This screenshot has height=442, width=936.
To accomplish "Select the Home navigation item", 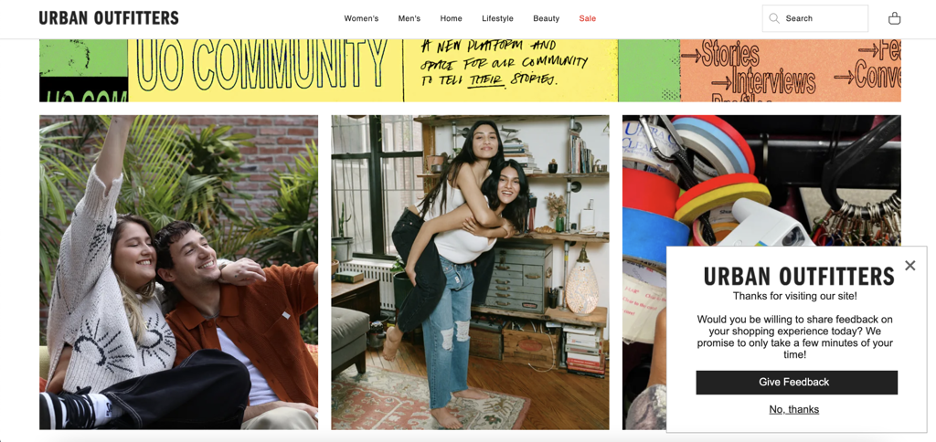I will pos(451,19).
